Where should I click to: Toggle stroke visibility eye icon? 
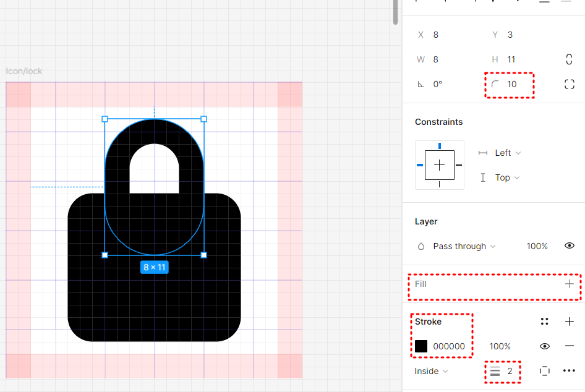click(x=544, y=346)
